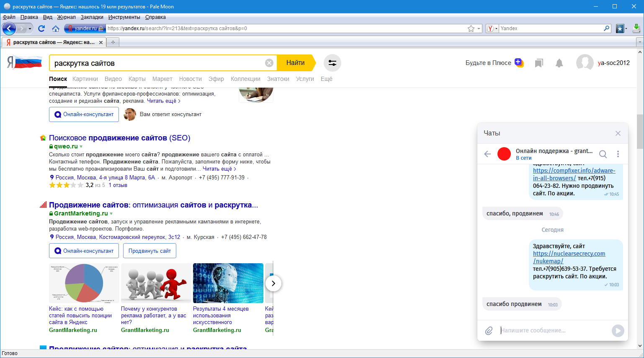Expand the GrantMarketing.ru result options arrow
Screen dimensions: 644x358
tap(111, 214)
